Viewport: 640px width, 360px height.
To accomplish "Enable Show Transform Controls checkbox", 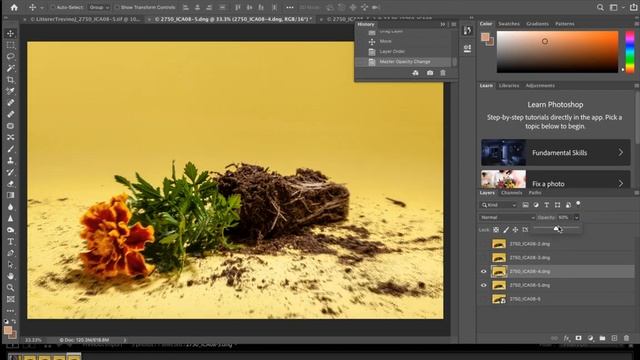I will 117,7.
